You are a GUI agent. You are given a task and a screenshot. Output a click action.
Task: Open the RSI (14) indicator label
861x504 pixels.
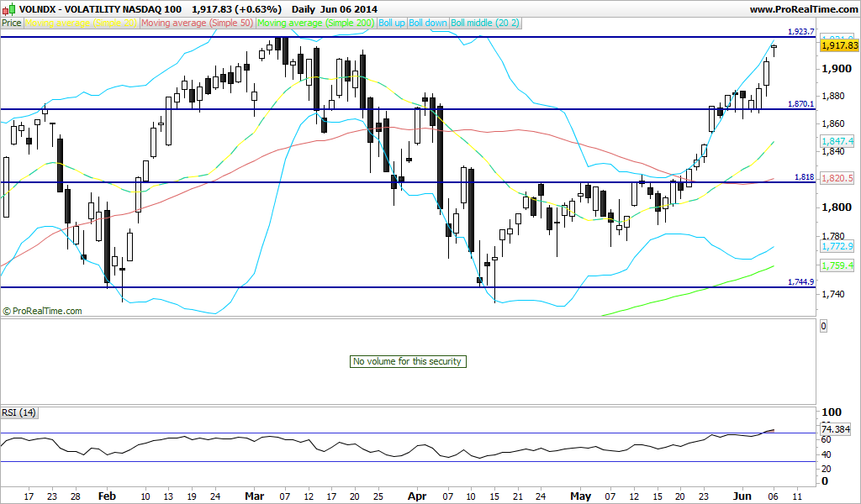click(19, 412)
